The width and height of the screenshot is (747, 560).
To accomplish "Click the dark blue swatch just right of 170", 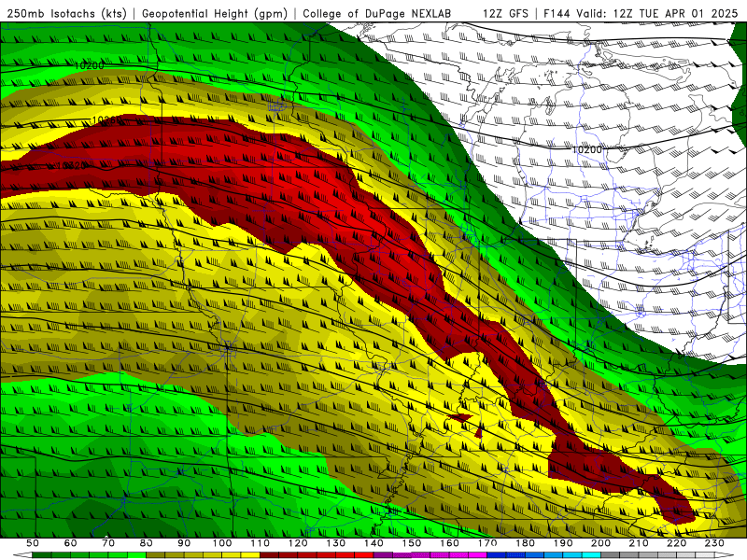I will (x=497, y=555).
